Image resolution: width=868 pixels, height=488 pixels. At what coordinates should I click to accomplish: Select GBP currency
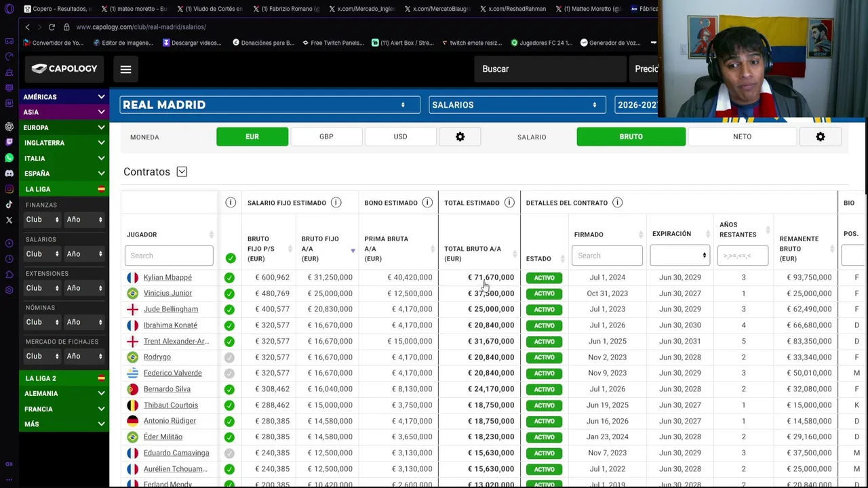pos(326,137)
